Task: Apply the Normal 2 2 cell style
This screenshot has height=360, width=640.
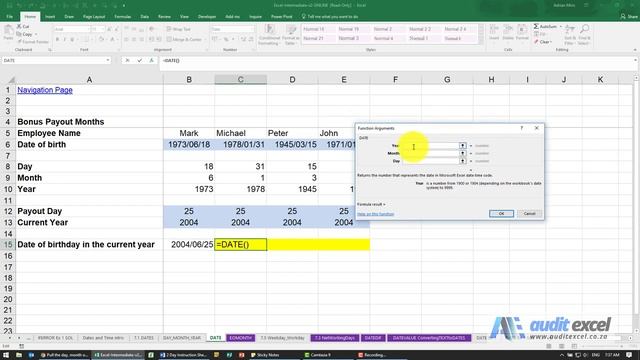Action: (x=420, y=29)
